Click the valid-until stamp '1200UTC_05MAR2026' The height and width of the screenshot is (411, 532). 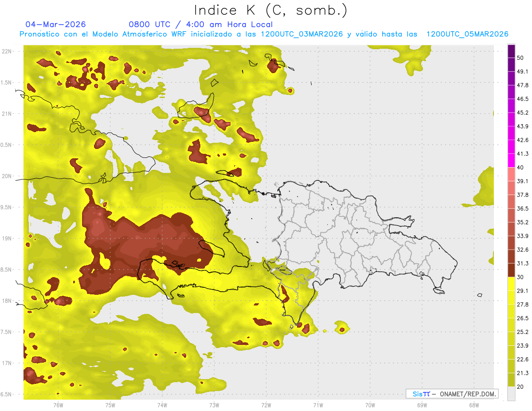[467, 34]
